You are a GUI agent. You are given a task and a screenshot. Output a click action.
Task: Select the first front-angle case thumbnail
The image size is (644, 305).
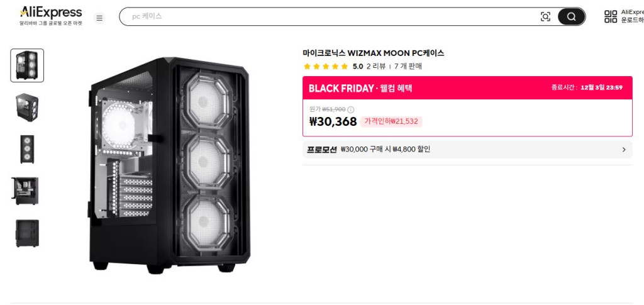click(27, 65)
